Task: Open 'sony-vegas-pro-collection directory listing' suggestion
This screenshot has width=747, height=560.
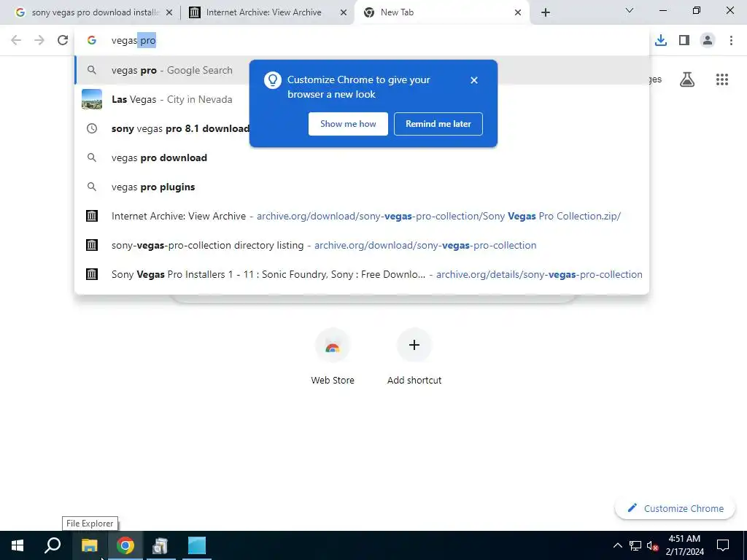Action: pos(362,245)
